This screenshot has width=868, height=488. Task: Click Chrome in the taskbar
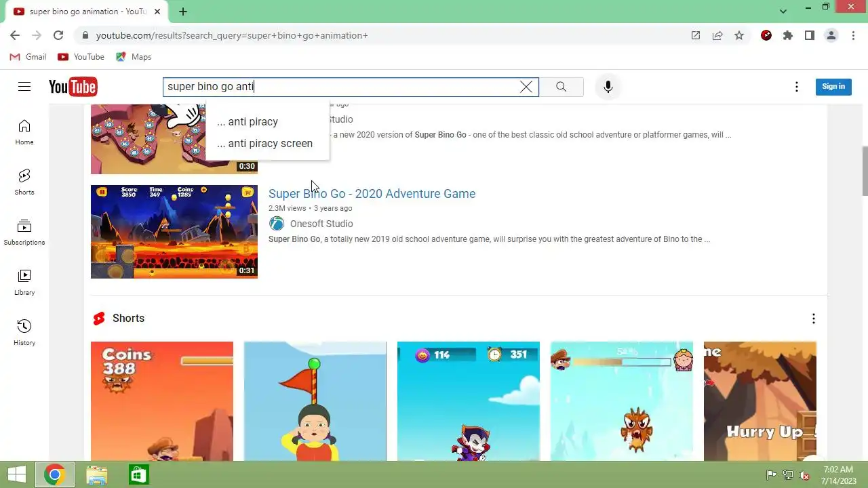point(55,475)
